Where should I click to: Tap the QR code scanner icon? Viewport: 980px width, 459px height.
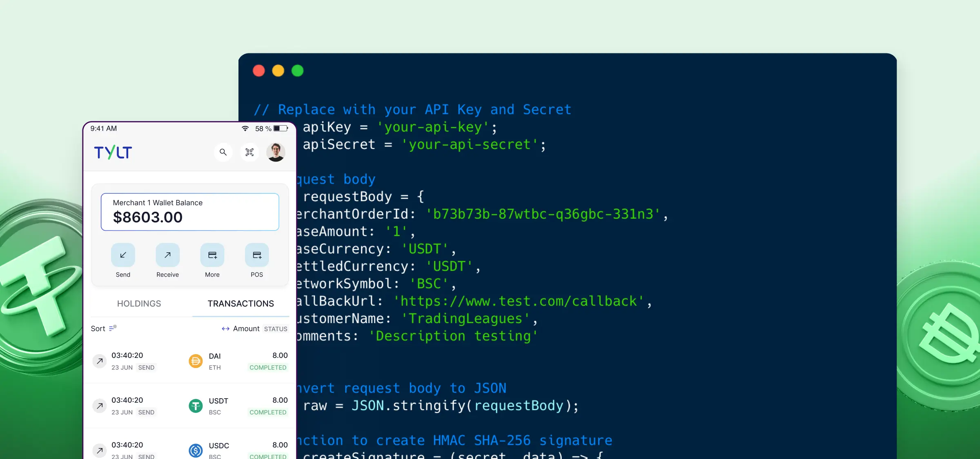tap(249, 152)
